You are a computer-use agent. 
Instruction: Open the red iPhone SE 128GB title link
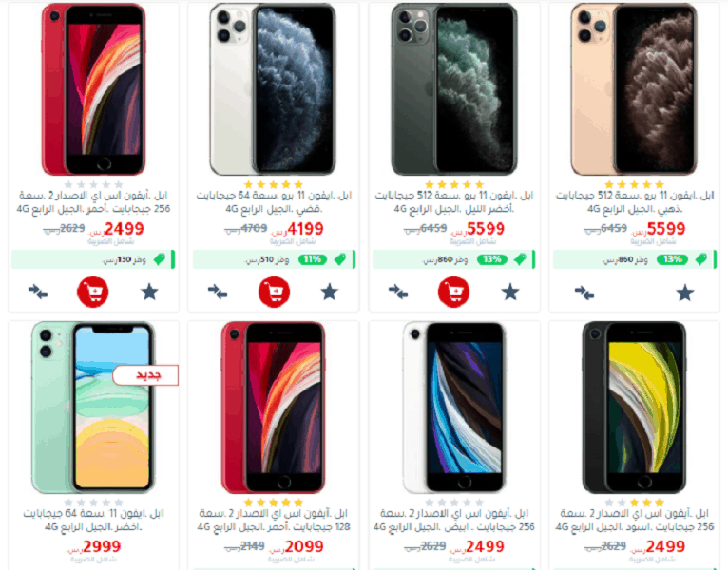274,520
